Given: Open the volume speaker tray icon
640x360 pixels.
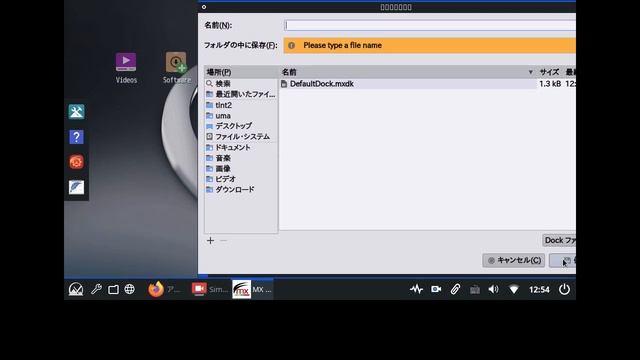Looking at the screenshot, I should pos(493,289).
